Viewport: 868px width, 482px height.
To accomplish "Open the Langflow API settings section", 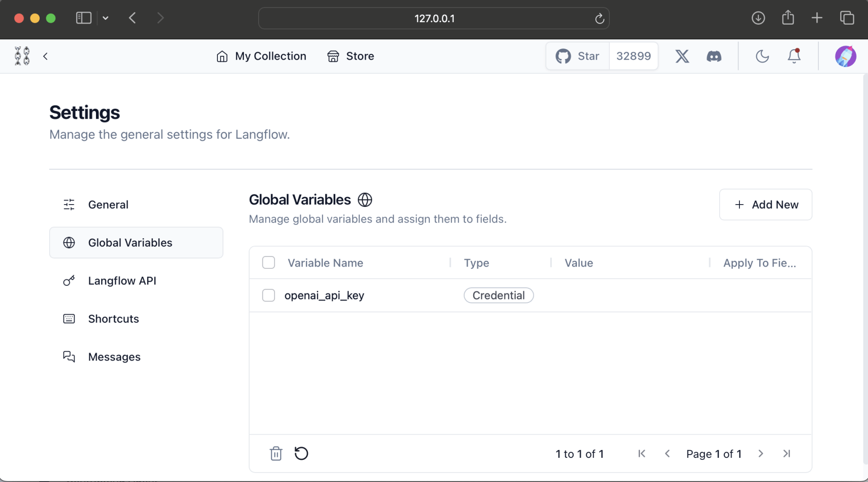I will tap(122, 281).
